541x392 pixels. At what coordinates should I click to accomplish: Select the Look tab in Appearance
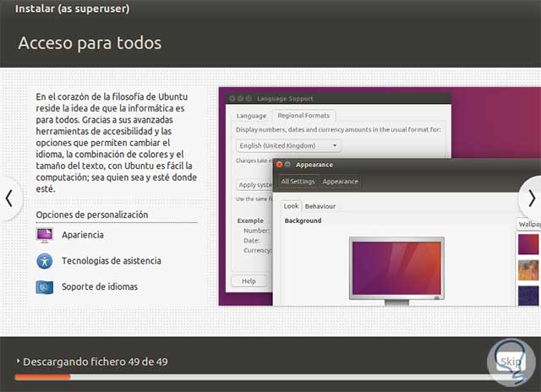click(x=291, y=206)
